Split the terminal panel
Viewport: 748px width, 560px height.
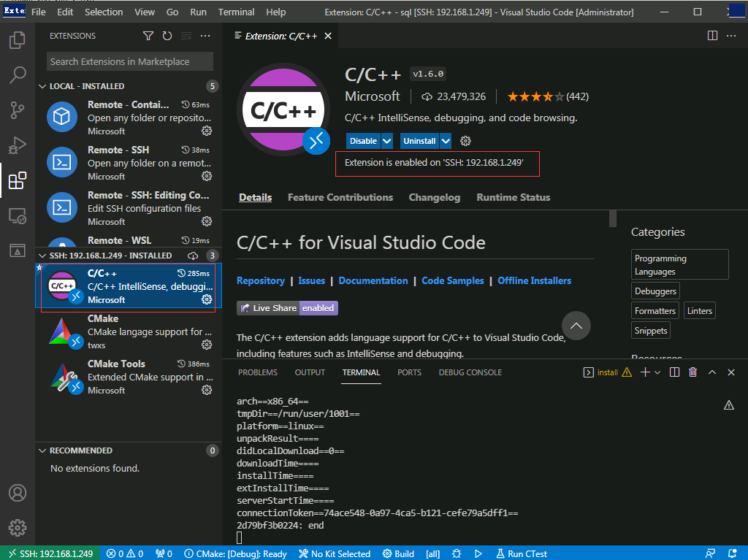[674, 372]
